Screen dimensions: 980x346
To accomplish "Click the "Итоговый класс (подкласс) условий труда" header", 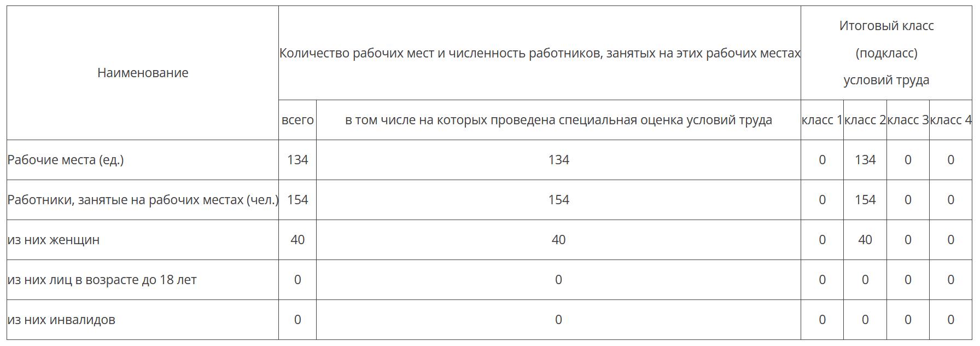I will [x=886, y=53].
